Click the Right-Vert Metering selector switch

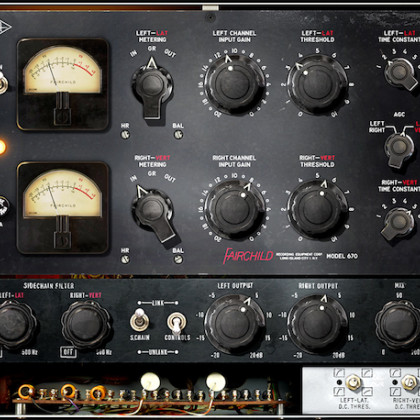(x=153, y=213)
